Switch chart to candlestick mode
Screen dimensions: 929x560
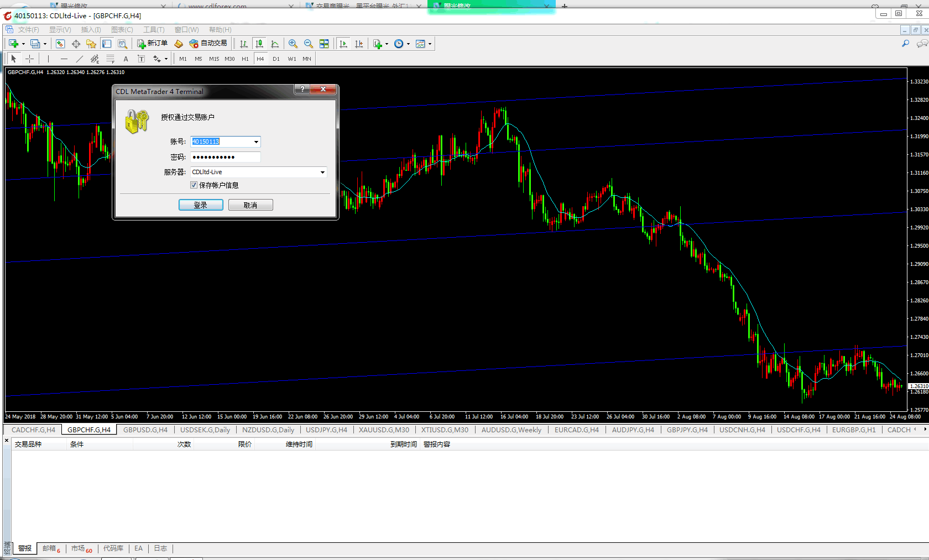coord(259,44)
